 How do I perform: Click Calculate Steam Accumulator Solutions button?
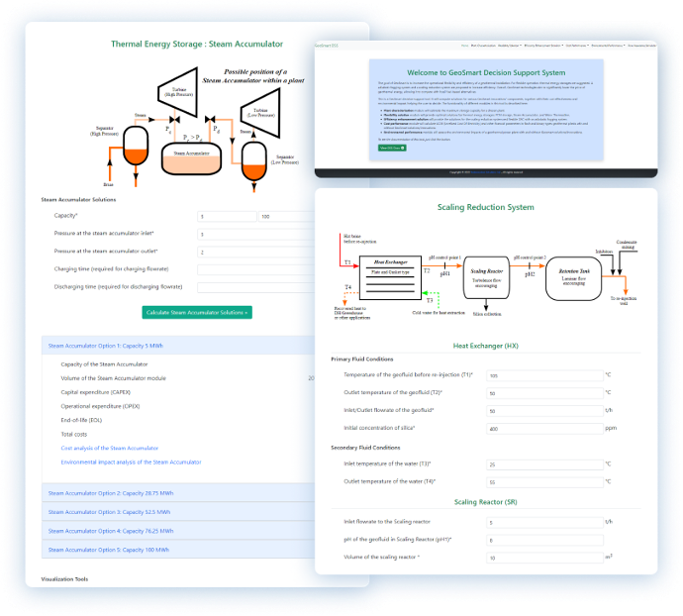(x=197, y=312)
